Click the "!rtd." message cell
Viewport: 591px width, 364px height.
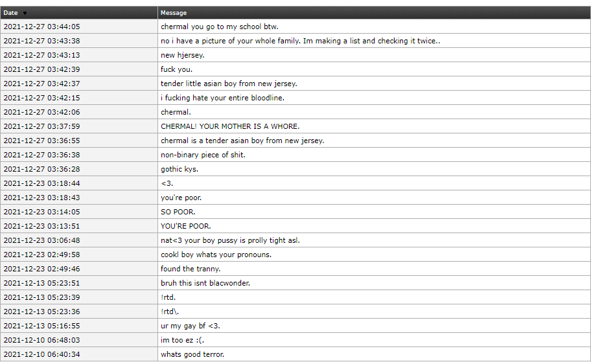pos(168,297)
